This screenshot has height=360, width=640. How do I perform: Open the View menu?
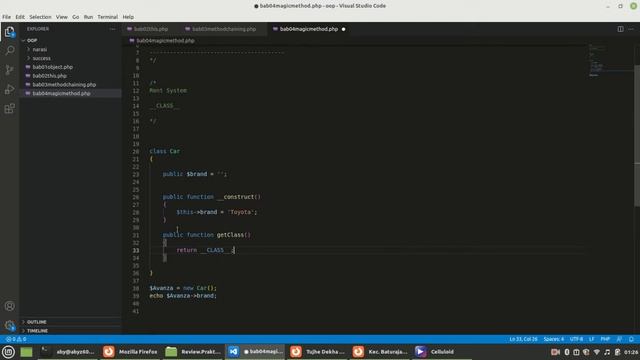pos(62,17)
